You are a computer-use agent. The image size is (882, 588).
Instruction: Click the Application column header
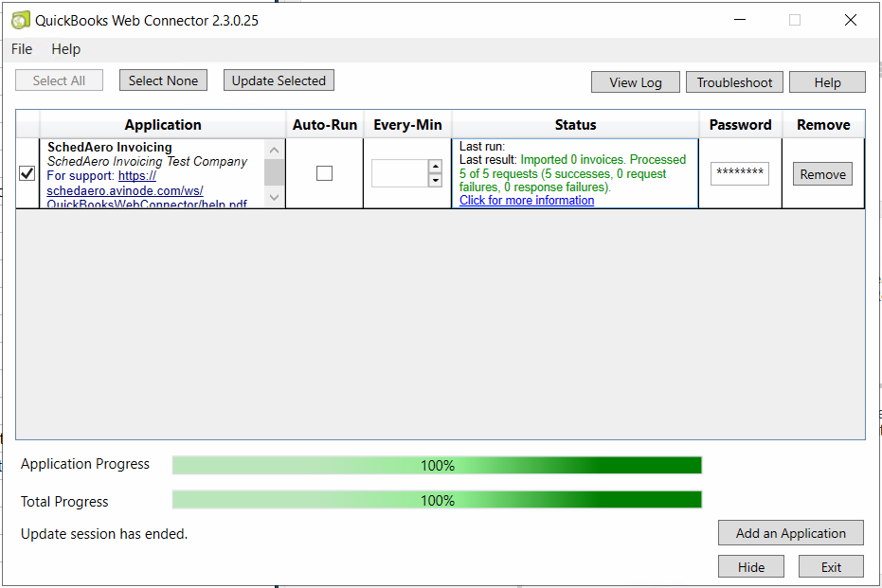163,125
